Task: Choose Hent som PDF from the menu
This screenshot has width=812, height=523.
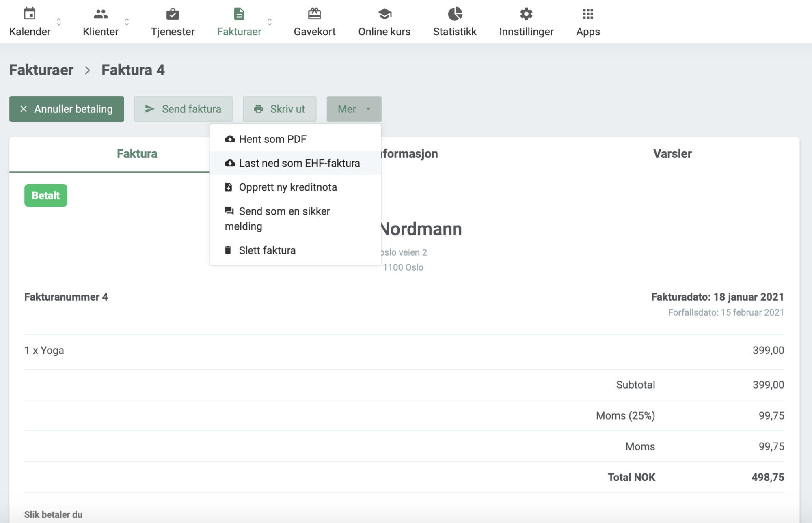Action: pyautogui.click(x=296, y=139)
